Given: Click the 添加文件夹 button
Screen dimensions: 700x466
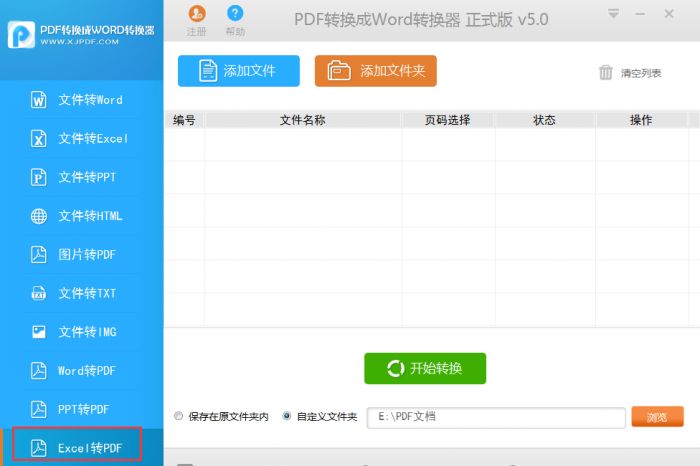Looking at the screenshot, I should click(x=376, y=71).
